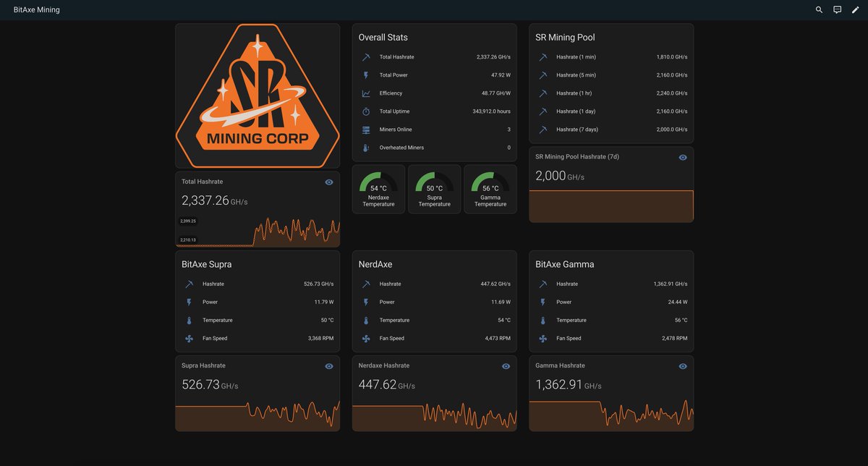
Task: Click the chart icon next to Efficiency
Action: (364, 93)
